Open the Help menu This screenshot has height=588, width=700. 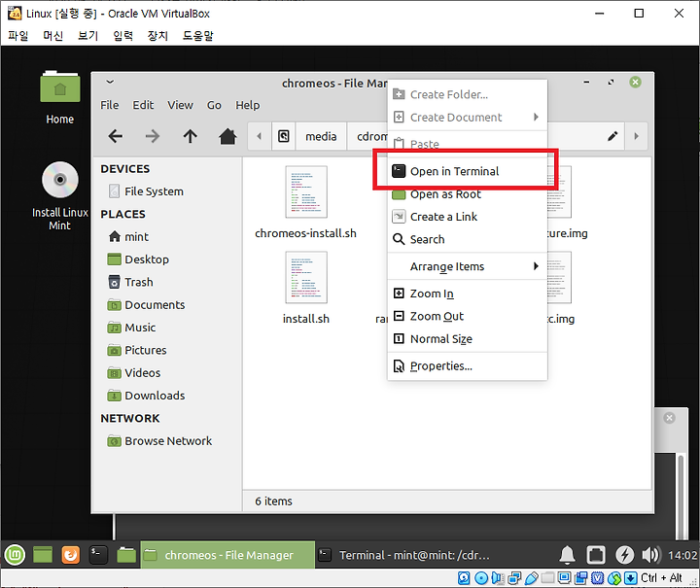pos(248,105)
